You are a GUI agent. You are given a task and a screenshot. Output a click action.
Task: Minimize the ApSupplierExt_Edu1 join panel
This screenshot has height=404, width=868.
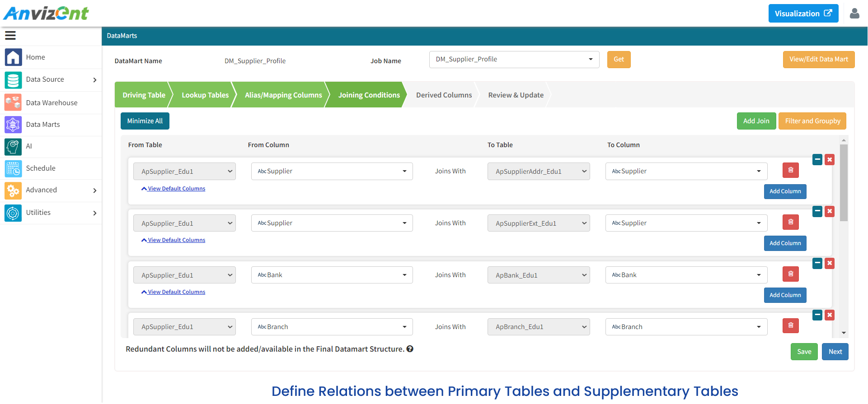pyautogui.click(x=817, y=211)
